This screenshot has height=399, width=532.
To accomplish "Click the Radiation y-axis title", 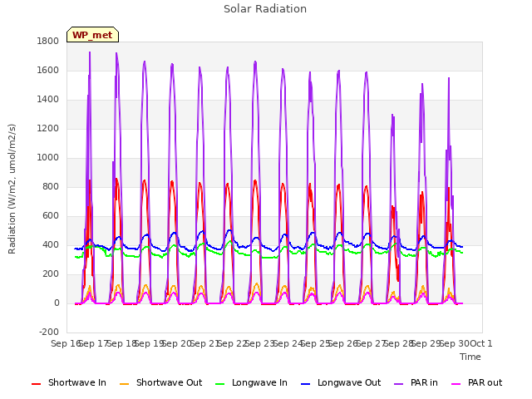I will [12, 189].
